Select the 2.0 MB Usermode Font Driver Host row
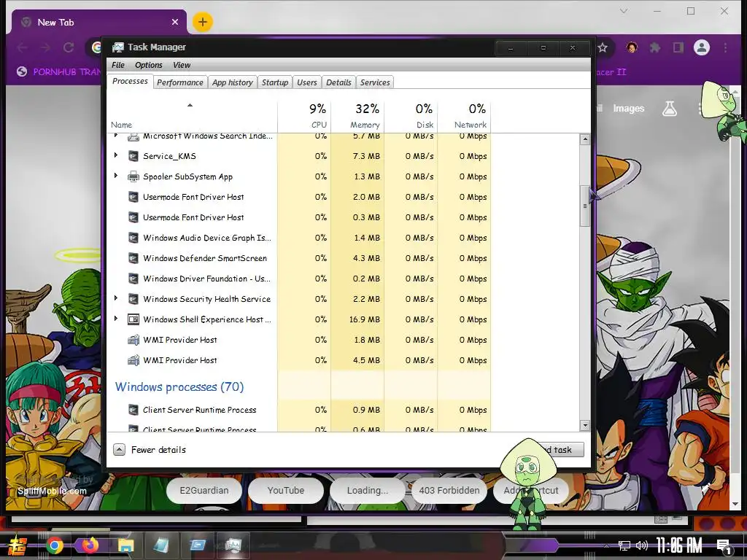 [x=298, y=197]
